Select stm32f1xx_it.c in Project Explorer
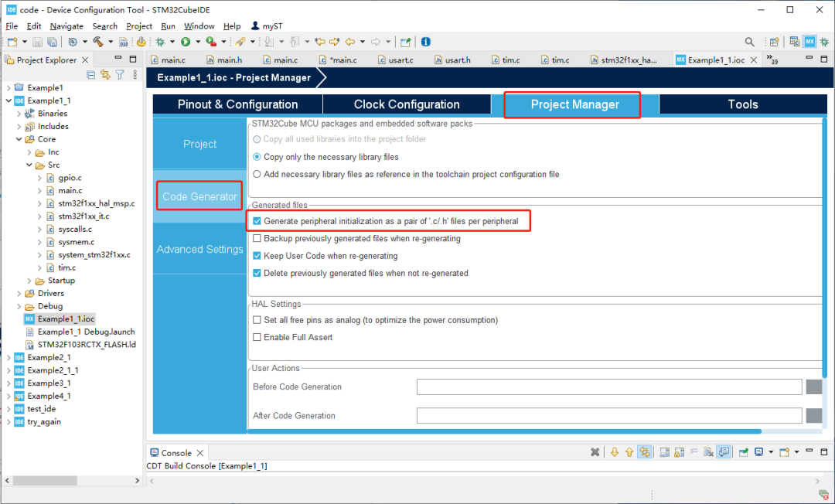835x504 pixels. pyautogui.click(x=83, y=216)
